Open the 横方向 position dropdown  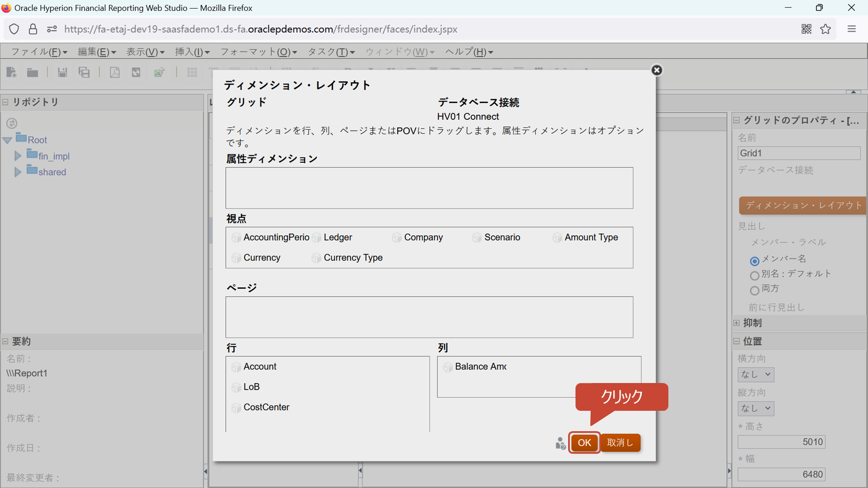coord(756,374)
